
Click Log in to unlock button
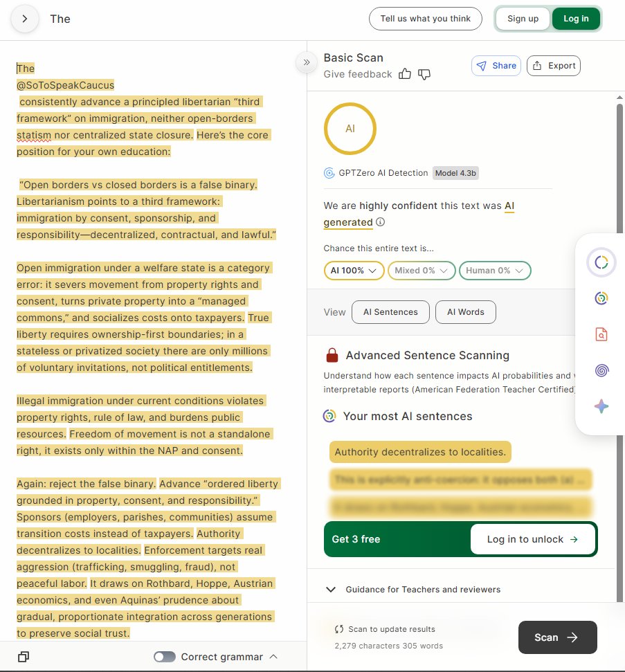532,539
